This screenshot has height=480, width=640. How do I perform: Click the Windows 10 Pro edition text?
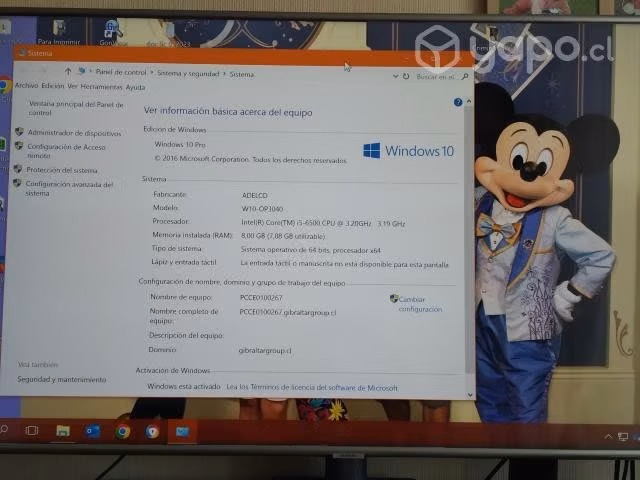(180, 144)
